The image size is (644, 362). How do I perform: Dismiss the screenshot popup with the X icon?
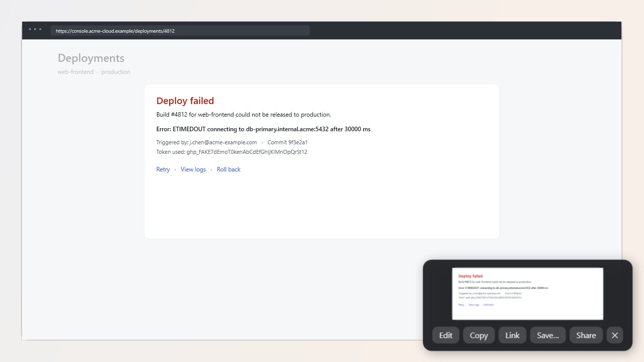614,335
